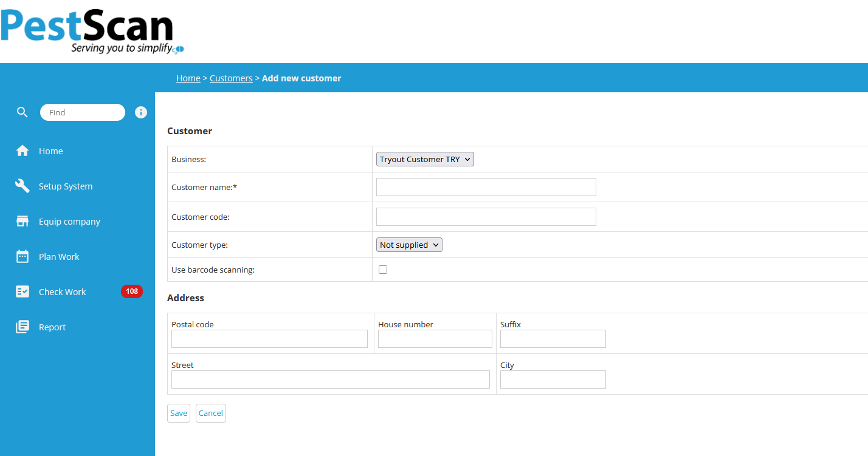The height and width of the screenshot is (456, 868).
Task: Focus the Customer name input field
Action: [486, 187]
